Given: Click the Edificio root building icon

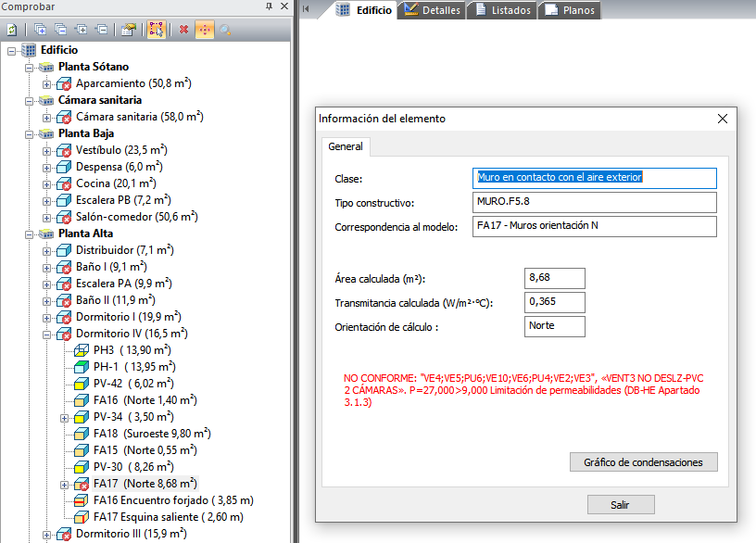Looking at the screenshot, I should click(29, 50).
